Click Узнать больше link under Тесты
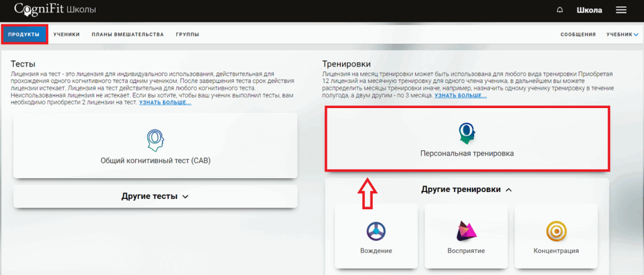This screenshot has width=644, height=275. point(165,102)
